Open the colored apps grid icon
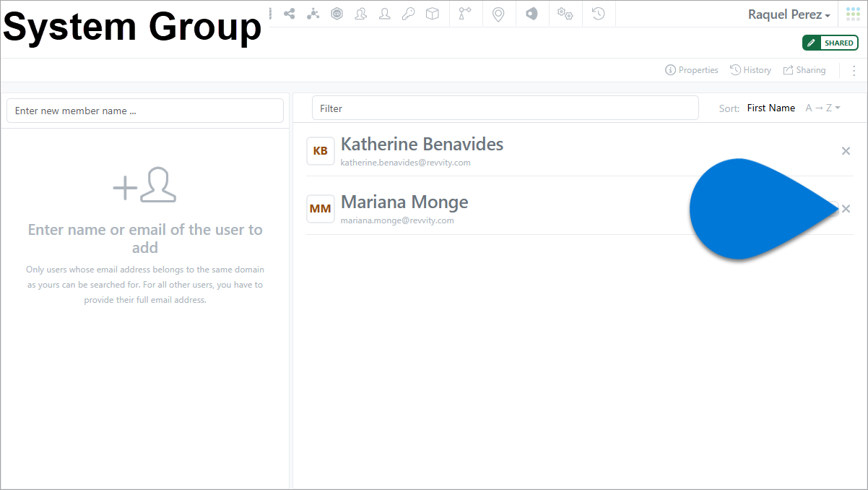Image resolution: width=868 pixels, height=490 pixels. coord(854,14)
